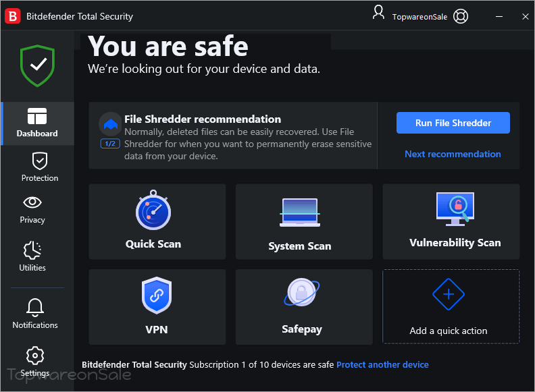The image size is (535, 392).
Task: Click the VPN shield link icon
Action: coord(157,296)
